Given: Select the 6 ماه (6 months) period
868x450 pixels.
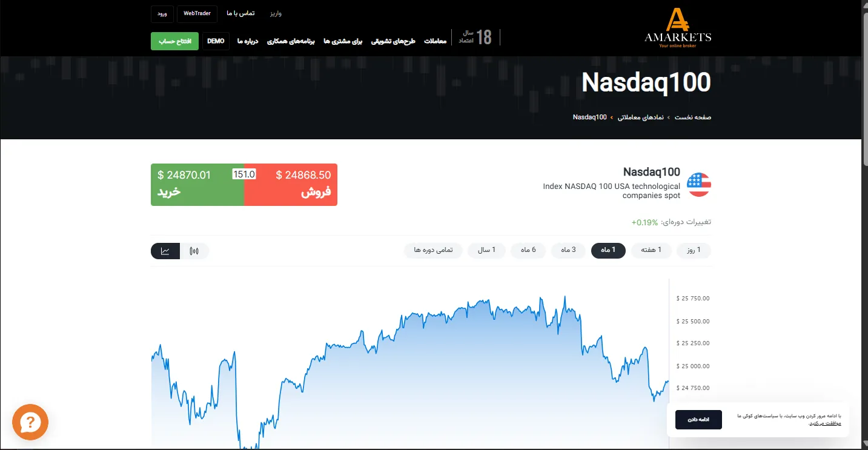Looking at the screenshot, I should point(528,250).
